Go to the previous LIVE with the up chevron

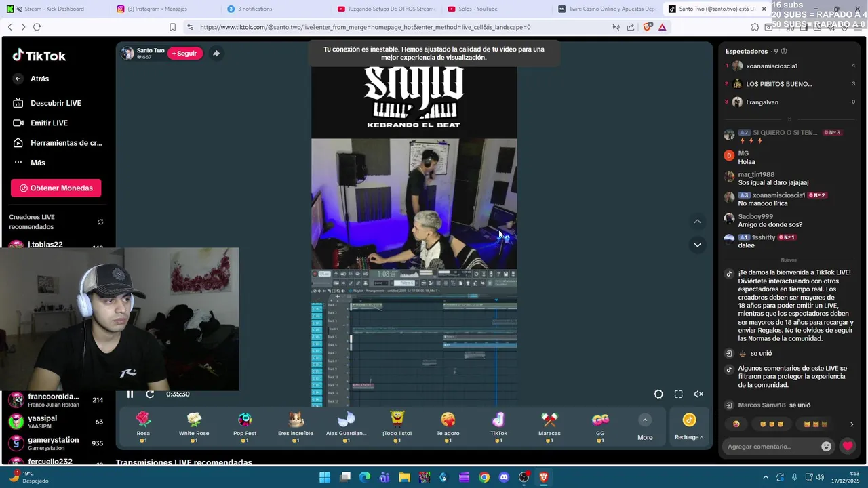697,222
